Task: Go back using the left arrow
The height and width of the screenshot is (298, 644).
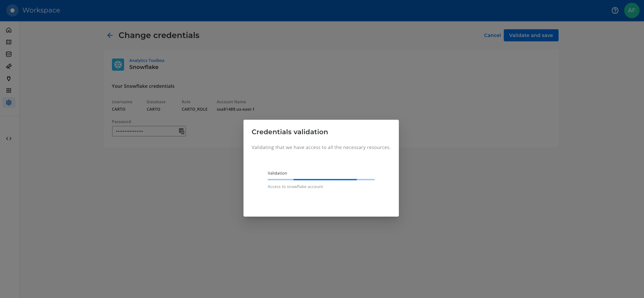Action: pyautogui.click(x=110, y=35)
